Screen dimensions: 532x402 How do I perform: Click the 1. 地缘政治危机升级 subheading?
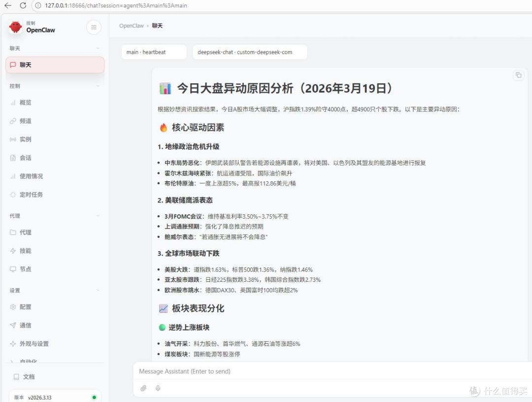pos(188,146)
